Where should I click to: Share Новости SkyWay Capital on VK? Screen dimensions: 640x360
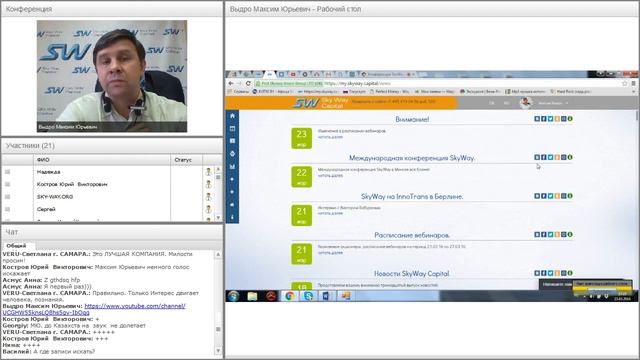pos(537,273)
